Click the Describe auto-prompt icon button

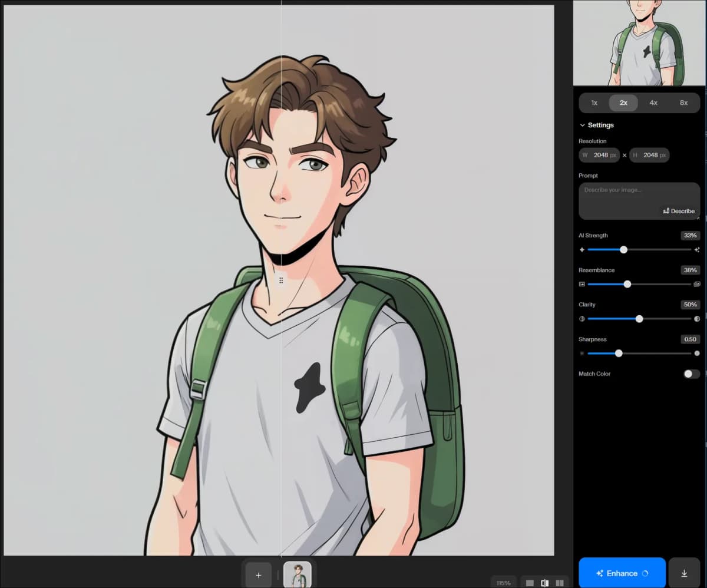[679, 211]
